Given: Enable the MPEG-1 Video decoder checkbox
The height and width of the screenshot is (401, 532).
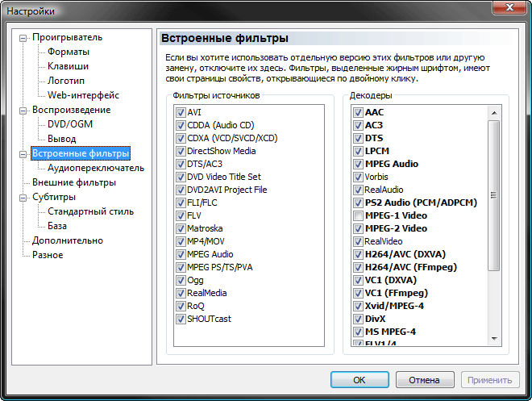Looking at the screenshot, I should click(358, 215).
